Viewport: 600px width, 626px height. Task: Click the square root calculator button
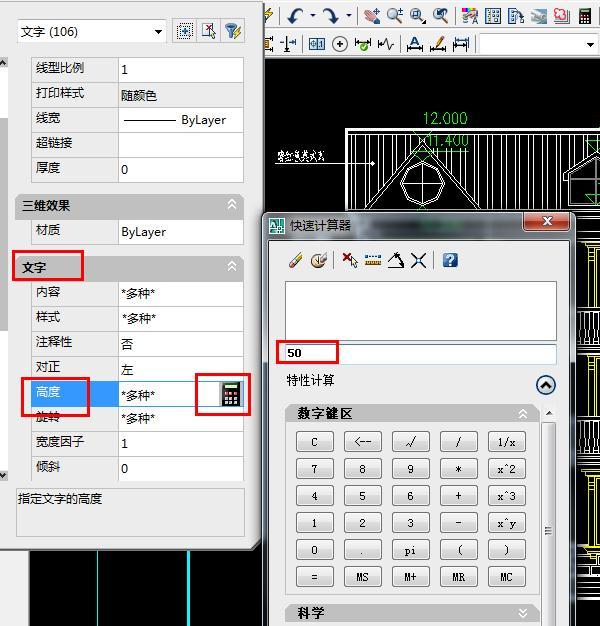click(x=410, y=442)
